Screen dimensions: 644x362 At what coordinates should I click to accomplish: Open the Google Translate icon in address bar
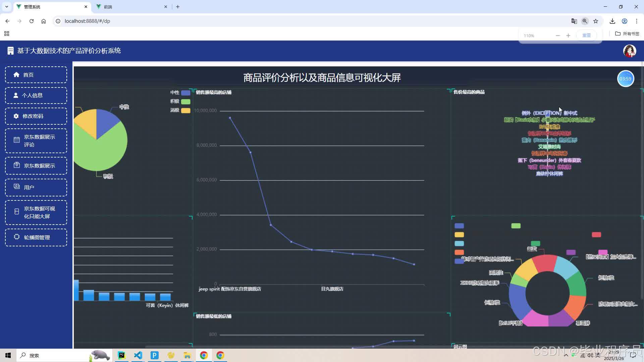[x=574, y=21]
